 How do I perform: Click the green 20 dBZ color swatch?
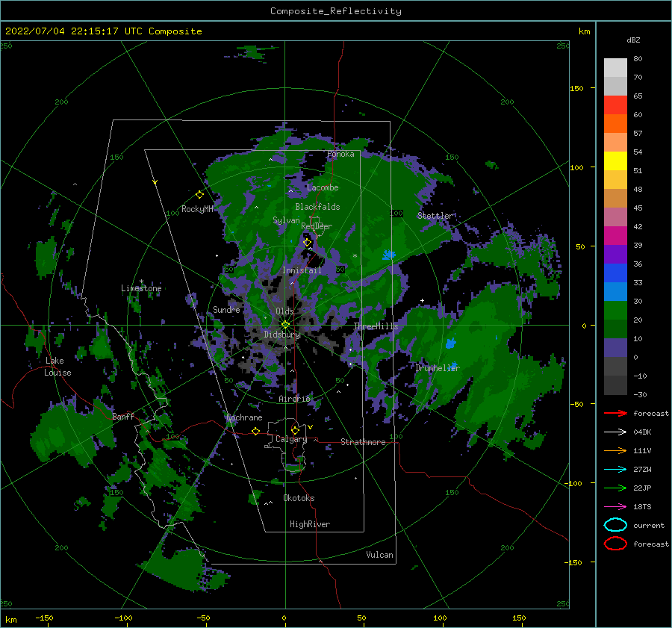point(615,310)
